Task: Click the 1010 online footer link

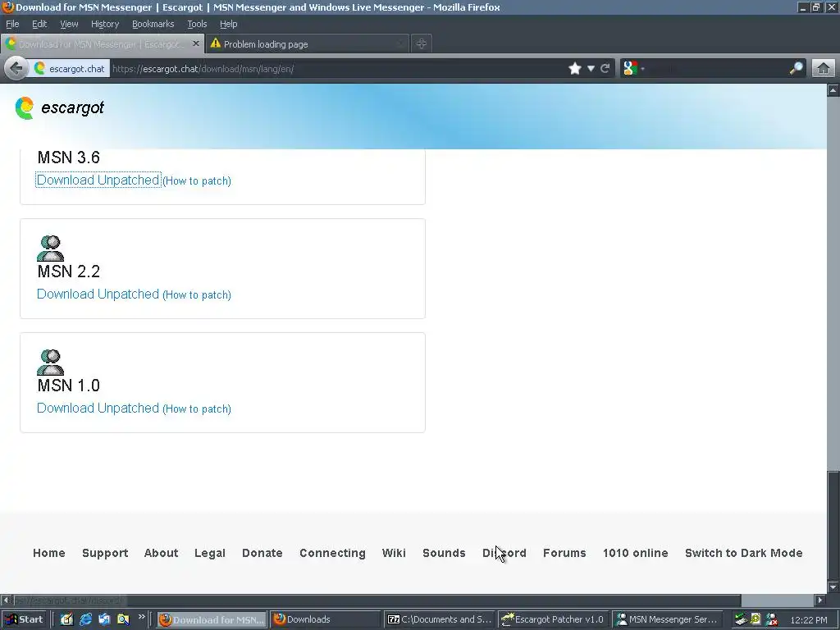Action: 636,553
